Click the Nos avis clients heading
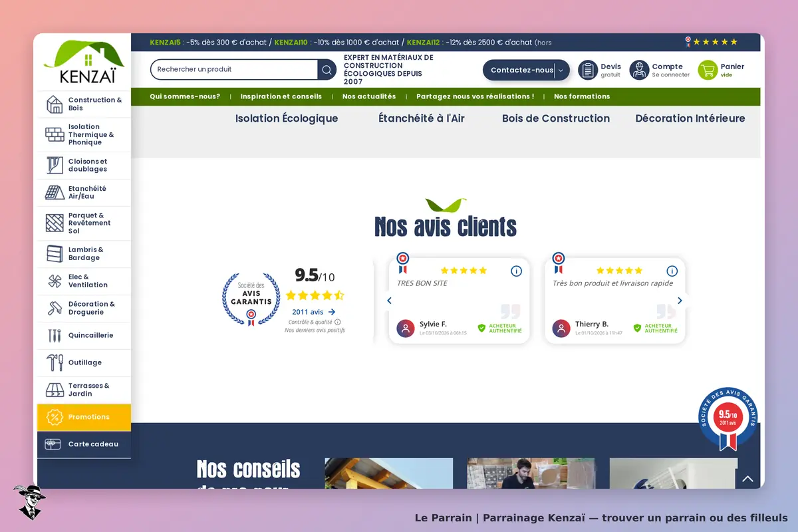The image size is (798, 532). click(446, 227)
